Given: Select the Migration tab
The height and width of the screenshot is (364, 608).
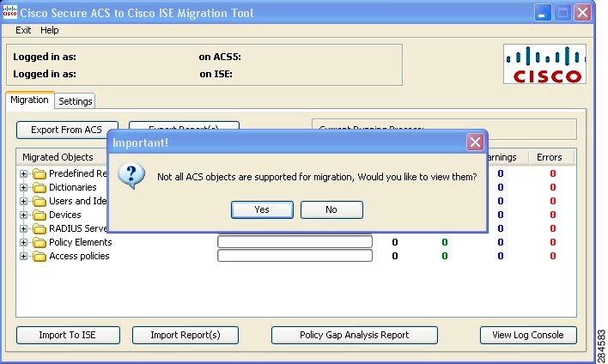Looking at the screenshot, I should [30, 100].
